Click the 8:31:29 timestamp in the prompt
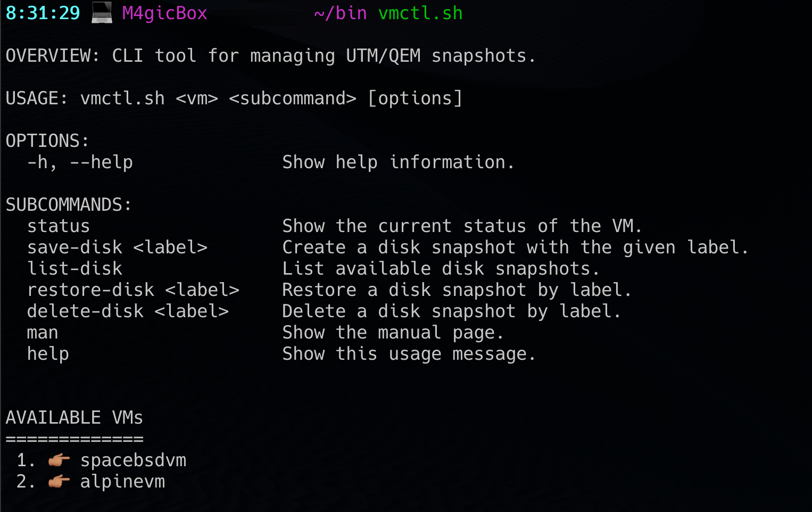 tap(43, 13)
